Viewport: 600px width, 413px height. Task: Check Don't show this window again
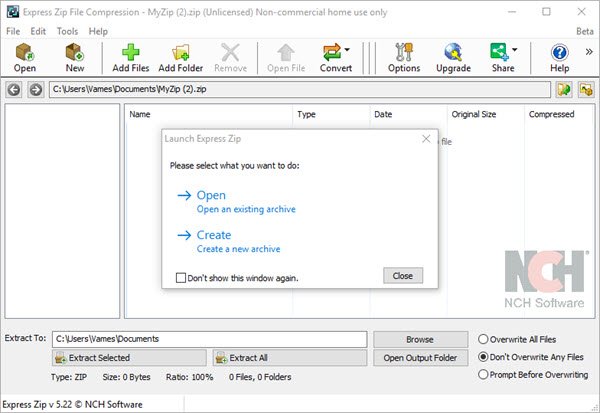tap(181, 278)
